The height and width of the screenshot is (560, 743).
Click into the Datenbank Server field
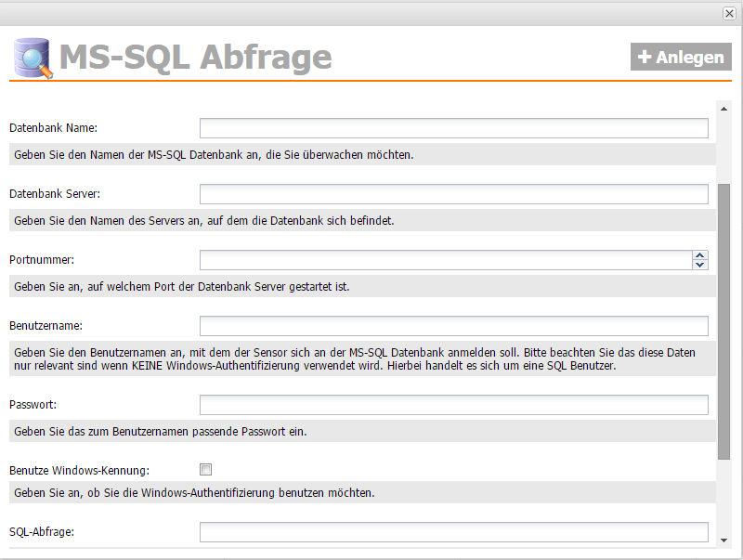click(x=453, y=194)
